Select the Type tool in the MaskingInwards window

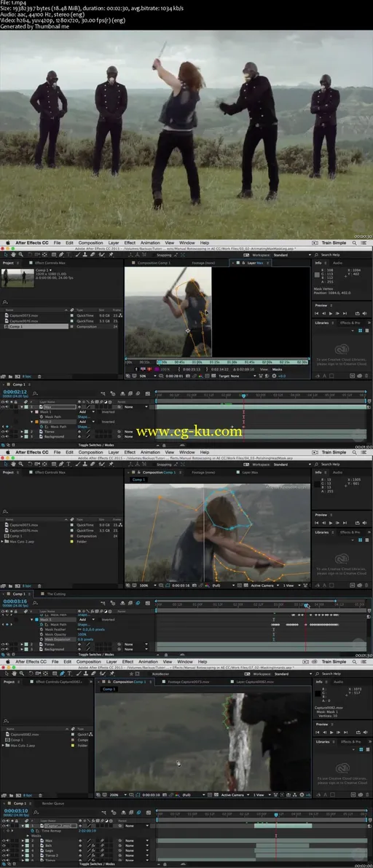[69, 673]
